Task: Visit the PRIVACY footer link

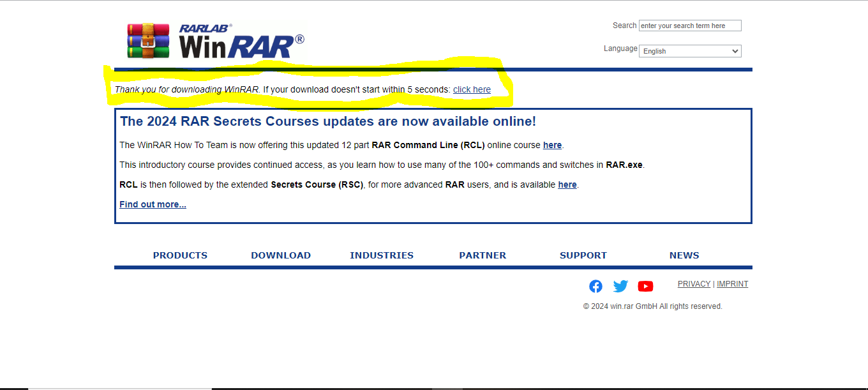Action: pos(694,284)
